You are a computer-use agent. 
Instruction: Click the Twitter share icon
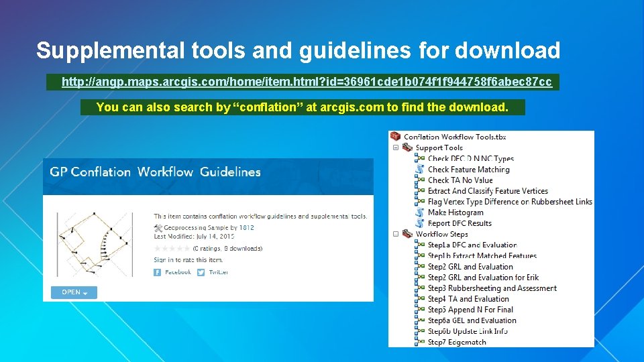201,272
